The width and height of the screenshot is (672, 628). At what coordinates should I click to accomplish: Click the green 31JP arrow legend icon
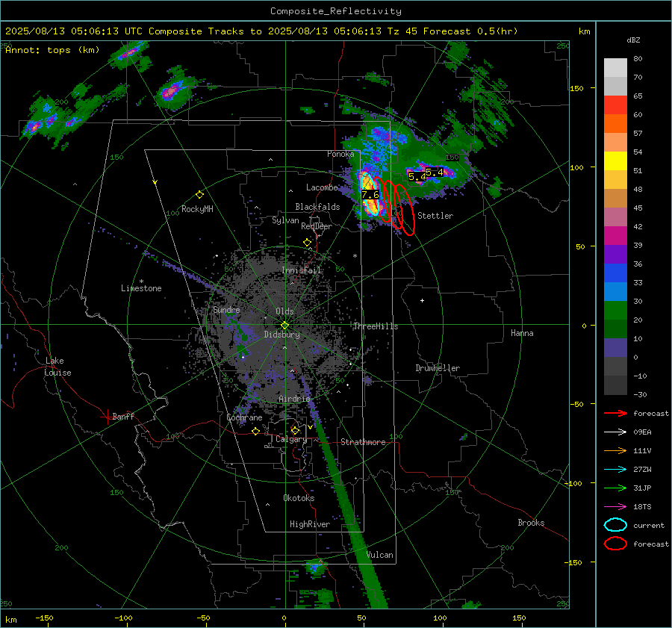tap(615, 488)
